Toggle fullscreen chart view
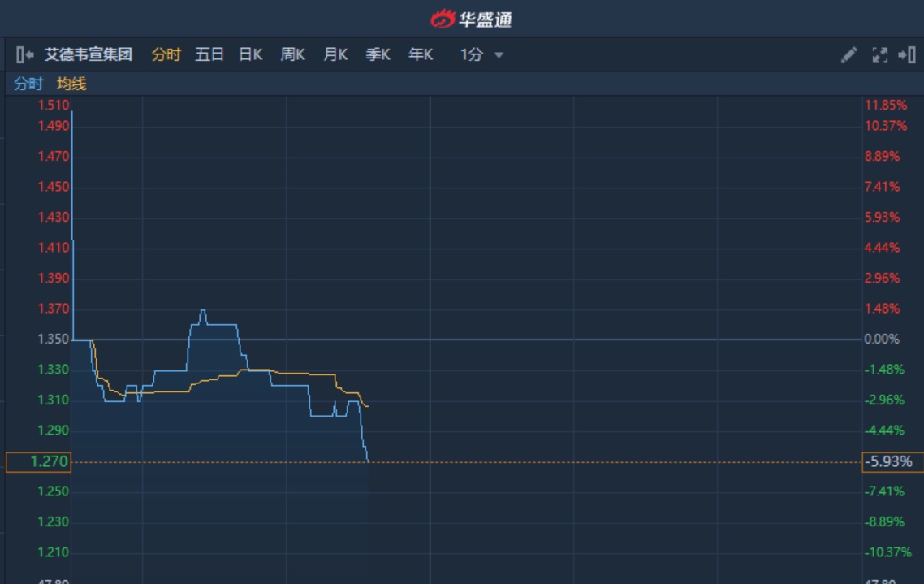Image resolution: width=924 pixels, height=584 pixels. point(879,55)
